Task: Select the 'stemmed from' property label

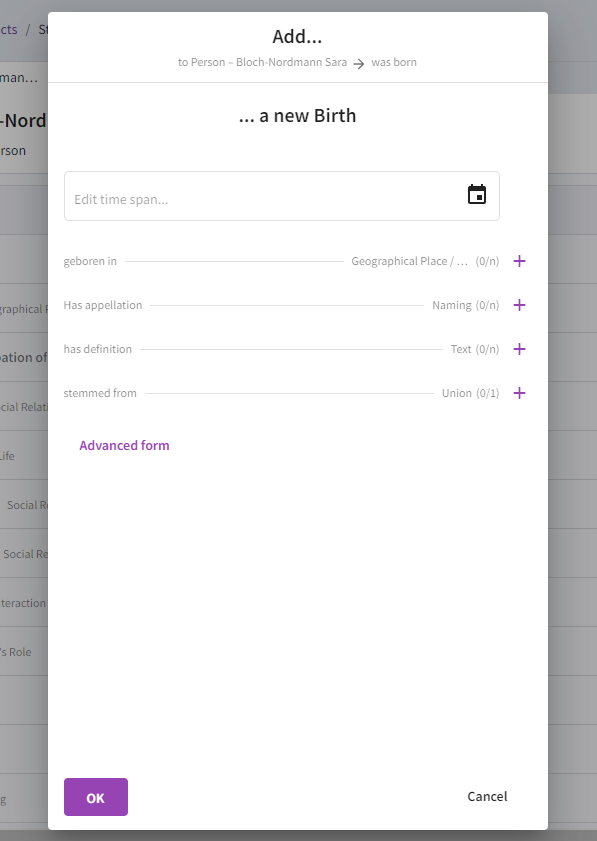Action: [100, 393]
